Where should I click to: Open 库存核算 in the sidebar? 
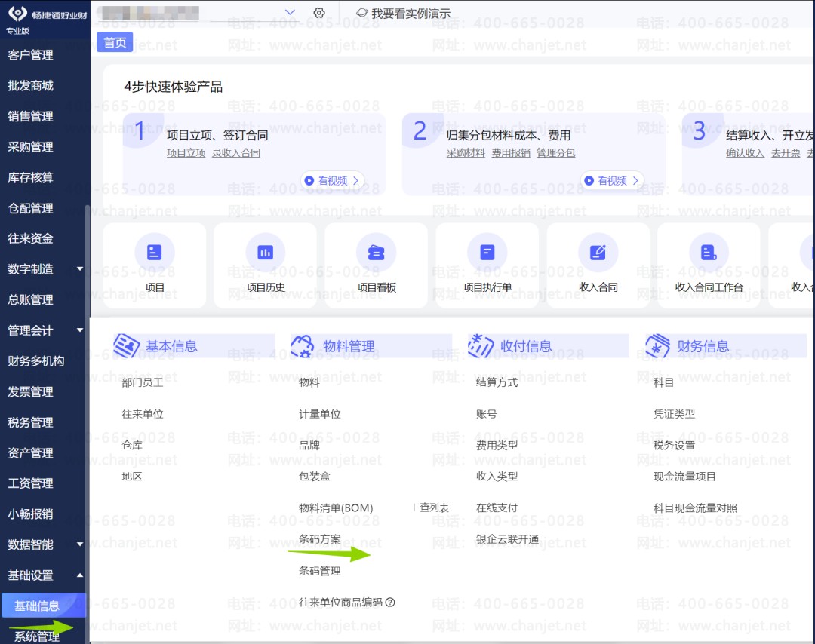tap(31, 178)
